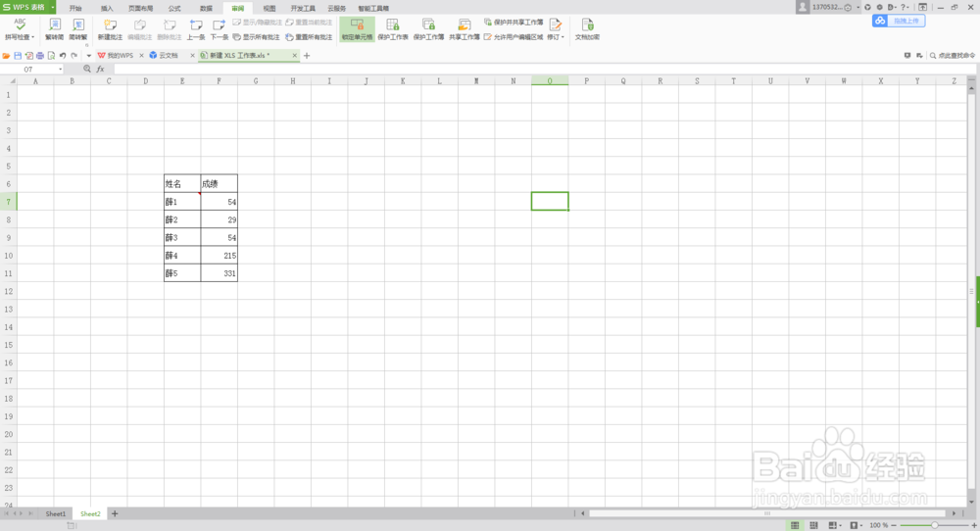Switch to the 页面布局 ribbon tab
Screen dimensions: 980x531
tap(140, 8)
